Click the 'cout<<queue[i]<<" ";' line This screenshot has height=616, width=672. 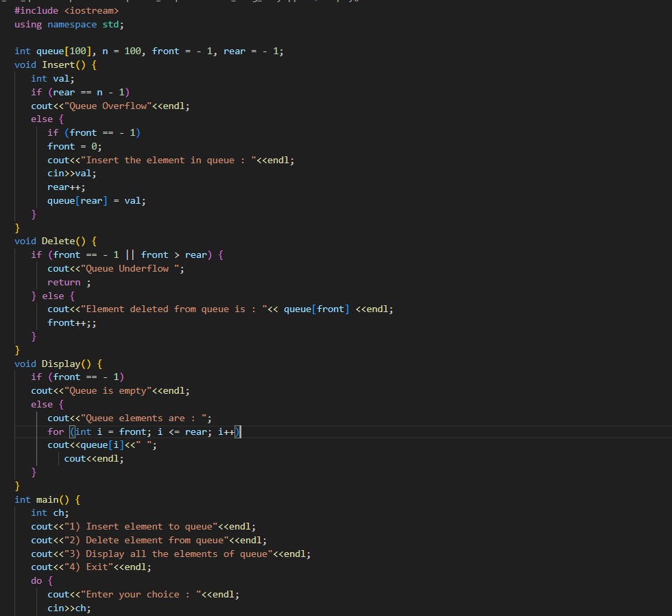[x=102, y=445]
